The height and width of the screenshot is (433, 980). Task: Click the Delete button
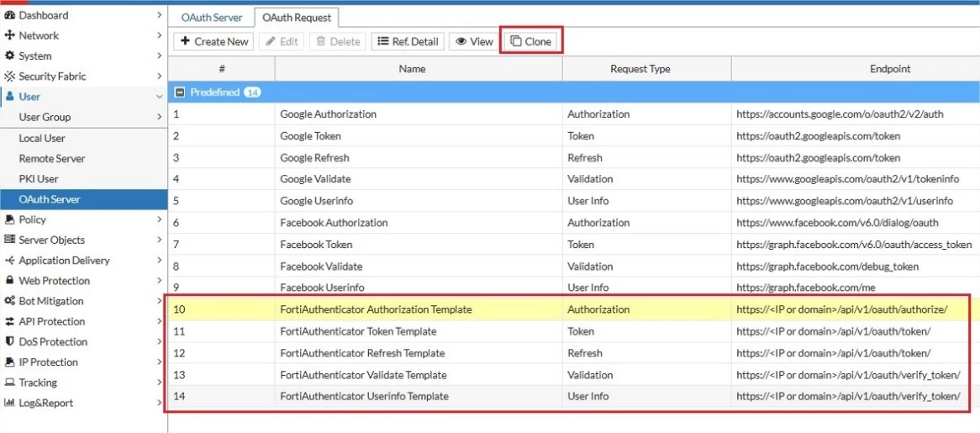338,41
